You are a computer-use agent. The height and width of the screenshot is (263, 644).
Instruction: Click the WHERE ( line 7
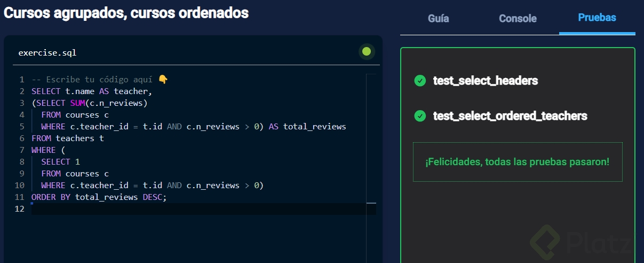point(49,150)
